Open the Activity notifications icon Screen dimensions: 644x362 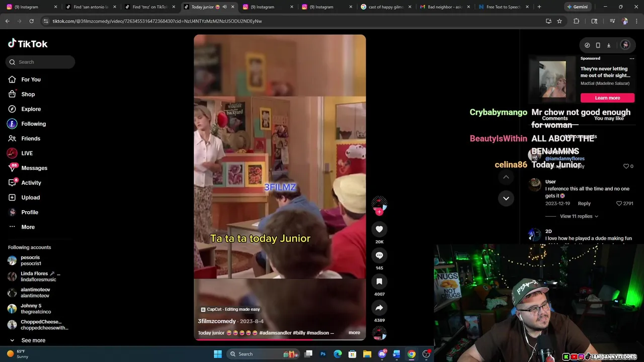(12, 183)
